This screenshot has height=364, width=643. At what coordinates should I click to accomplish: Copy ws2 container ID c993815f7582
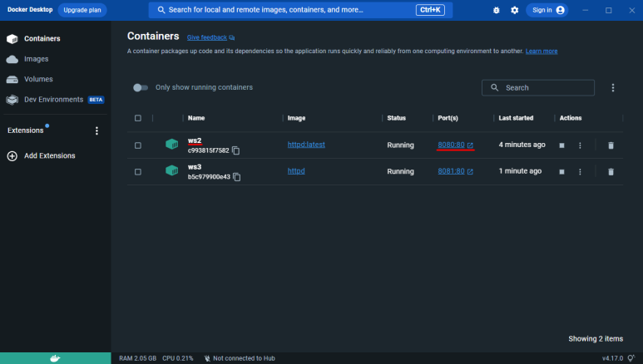[x=235, y=150]
